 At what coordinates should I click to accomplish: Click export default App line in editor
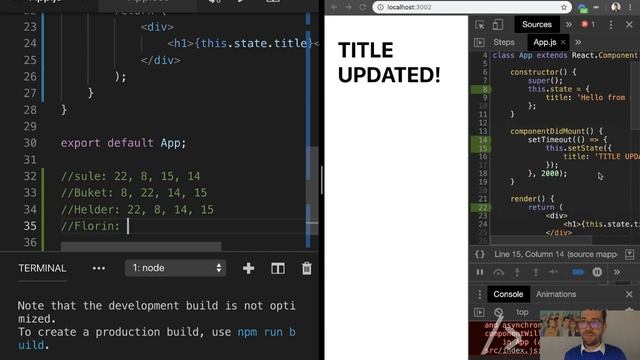pyautogui.click(x=123, y=143)
